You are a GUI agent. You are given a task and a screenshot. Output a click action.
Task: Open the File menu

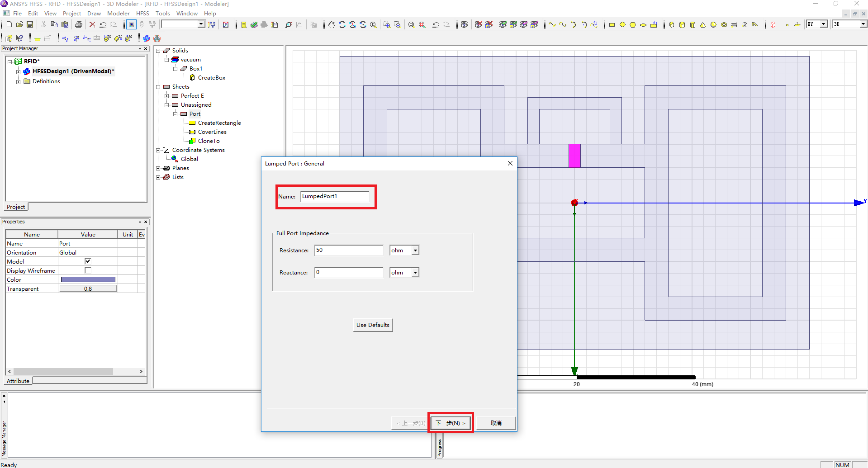click(18, 14)
